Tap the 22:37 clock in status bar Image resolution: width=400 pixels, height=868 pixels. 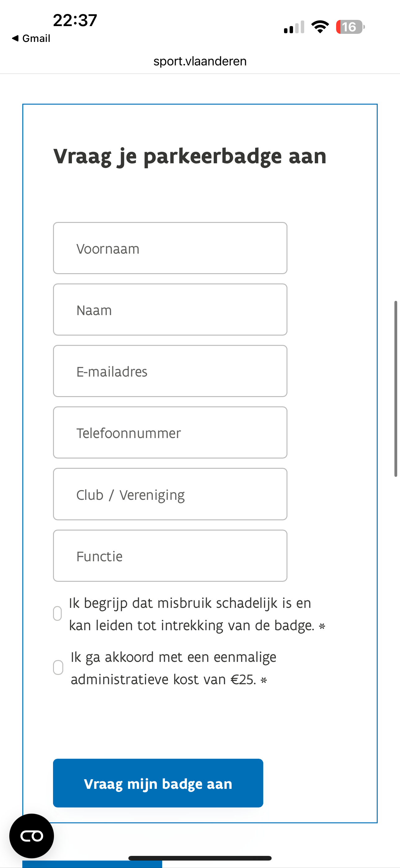[75, 20]
